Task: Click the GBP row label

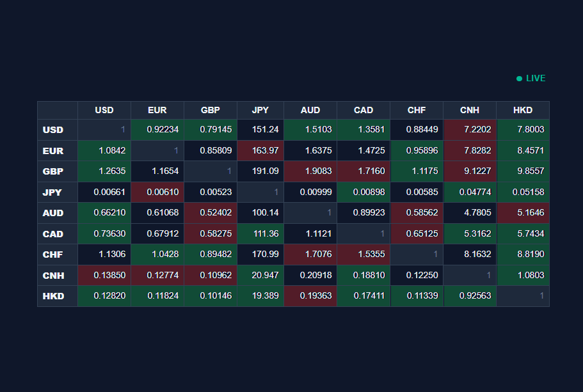Action: coord(58,171)
